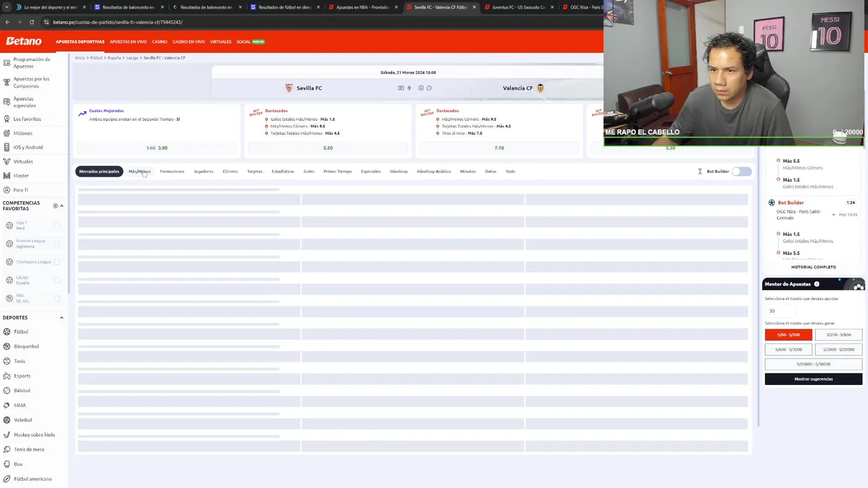Select the S/3000 - S/20000 winnings range
Screen dimensions: 868x488
[839, 350]
